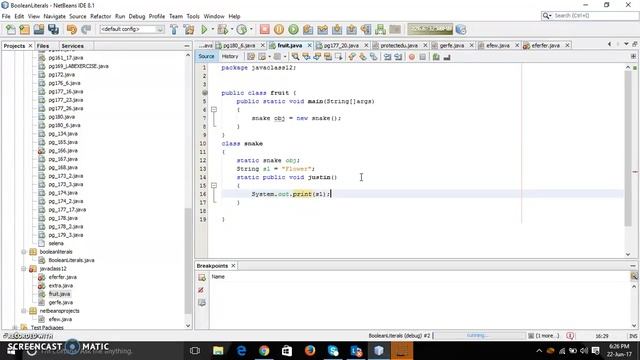Click the Open Project toolbar icon
Viewport: 640px width, 360px height.
pos(39,29)
